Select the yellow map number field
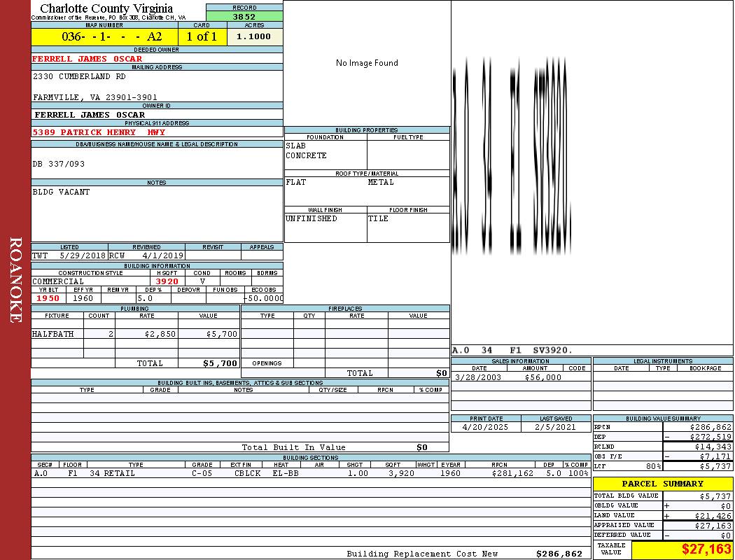Image resolution: width=735 pixels, height=560 pixels. 104,36
